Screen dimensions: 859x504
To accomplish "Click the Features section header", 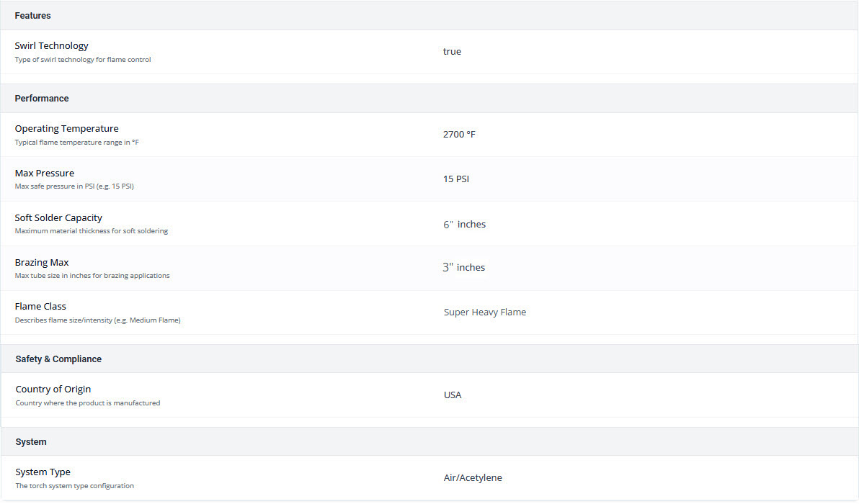I will click(33, 15).
